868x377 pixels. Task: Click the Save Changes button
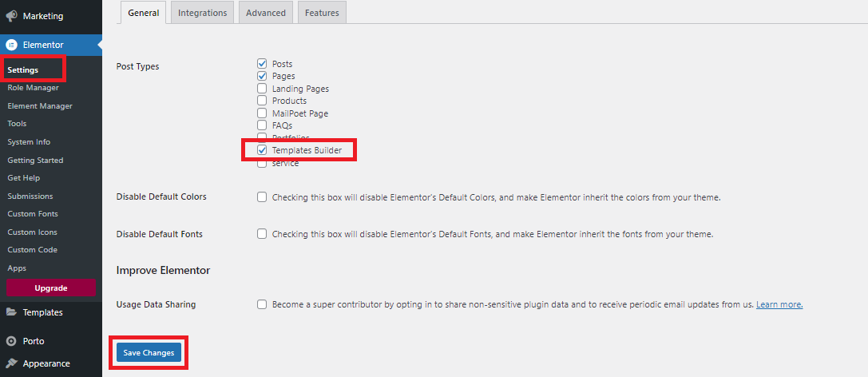pyautogui.click(x=149, y=353)
